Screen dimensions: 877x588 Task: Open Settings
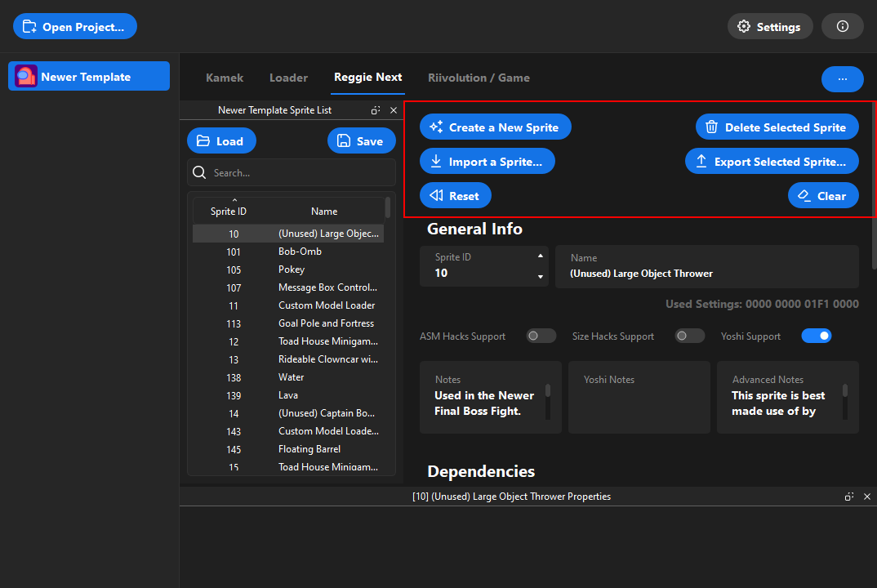click(769, 26)
